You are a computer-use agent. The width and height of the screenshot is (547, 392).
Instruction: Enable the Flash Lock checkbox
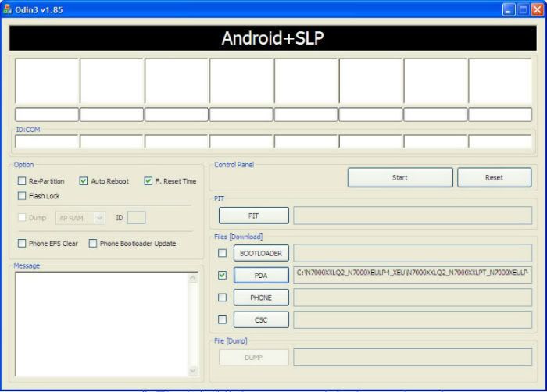22,196
